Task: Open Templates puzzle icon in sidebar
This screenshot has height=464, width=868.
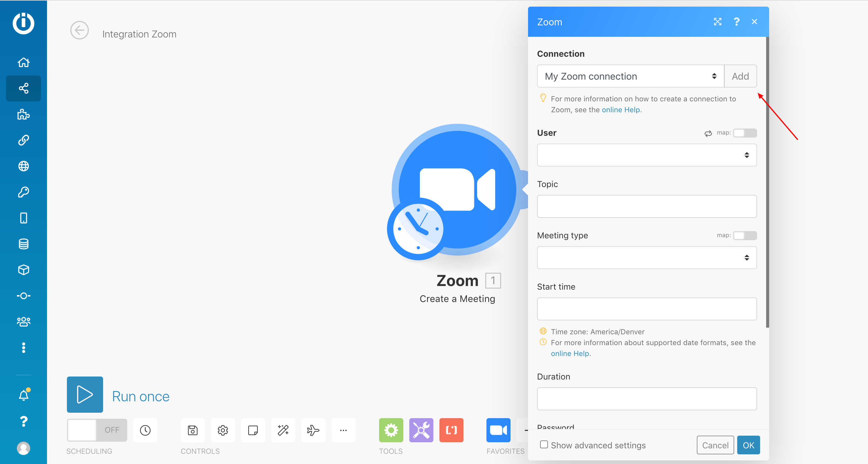Action: [23, 114]
